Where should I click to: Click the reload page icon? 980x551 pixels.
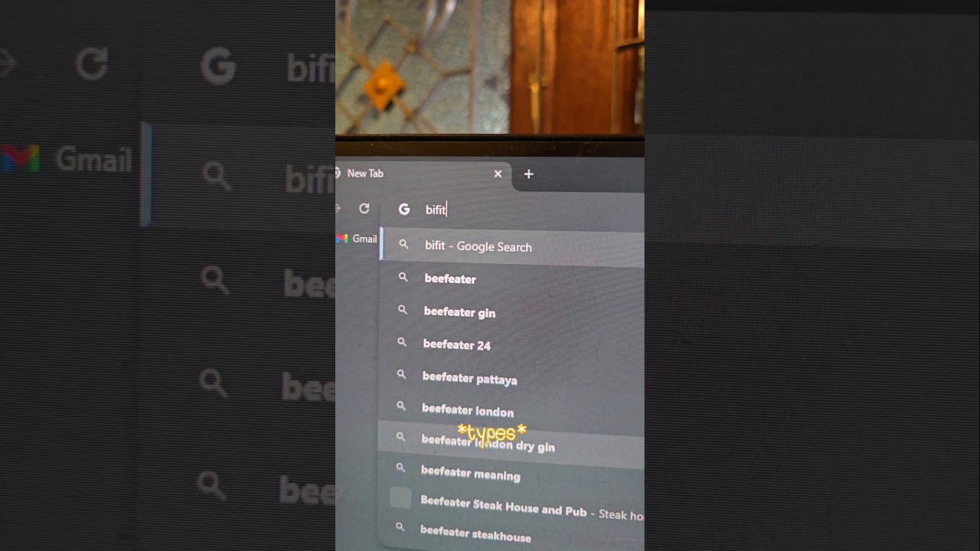pyautogui.click(x=364, y=208)
